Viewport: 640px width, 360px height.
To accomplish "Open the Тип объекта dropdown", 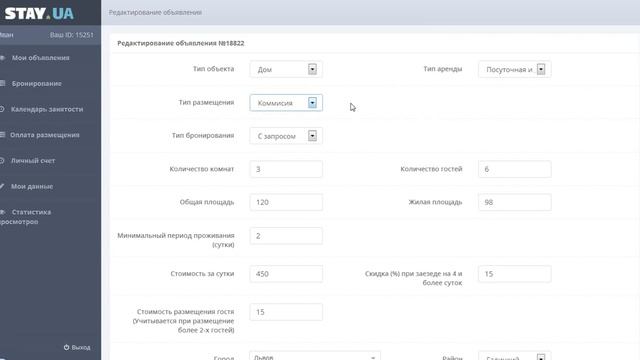I will click(286, 69).
